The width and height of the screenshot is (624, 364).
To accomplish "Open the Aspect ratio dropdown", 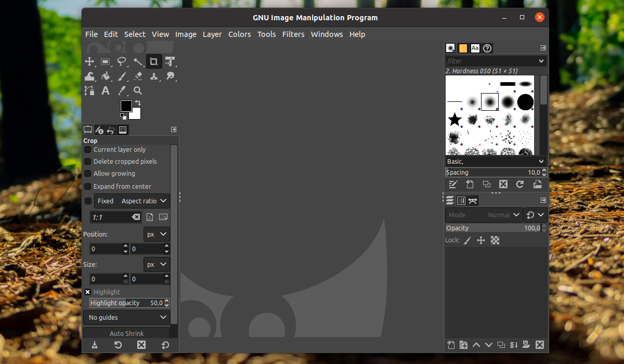I will pos(145,201).
